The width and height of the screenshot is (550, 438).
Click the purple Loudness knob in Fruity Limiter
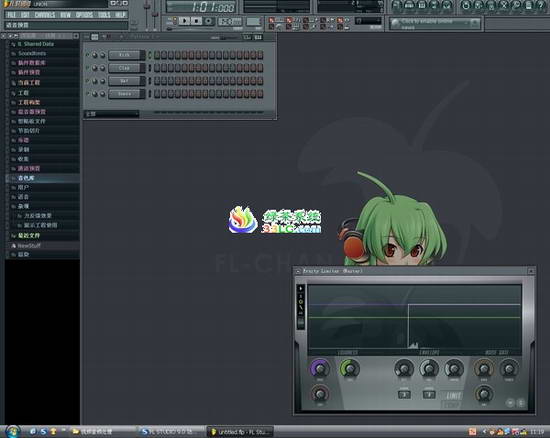(320, 368)
